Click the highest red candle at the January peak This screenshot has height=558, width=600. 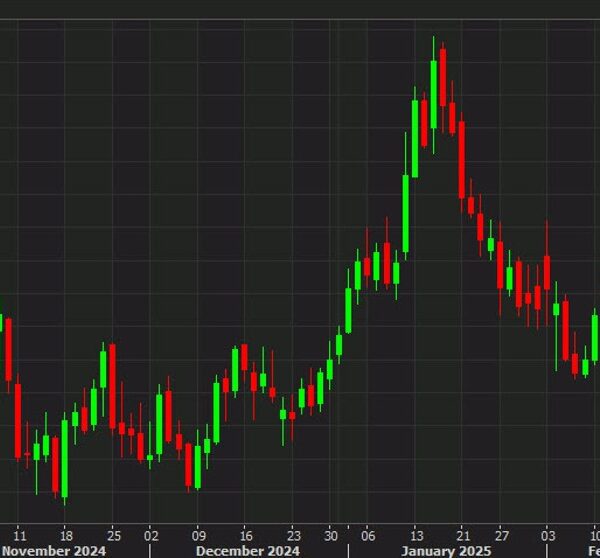pyautogui.click(x=443, y=75)
